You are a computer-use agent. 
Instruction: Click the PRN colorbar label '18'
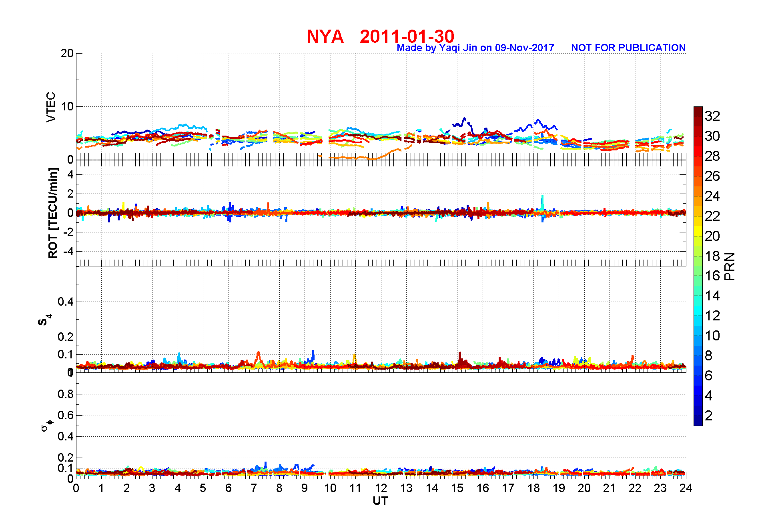click(712, 256)
